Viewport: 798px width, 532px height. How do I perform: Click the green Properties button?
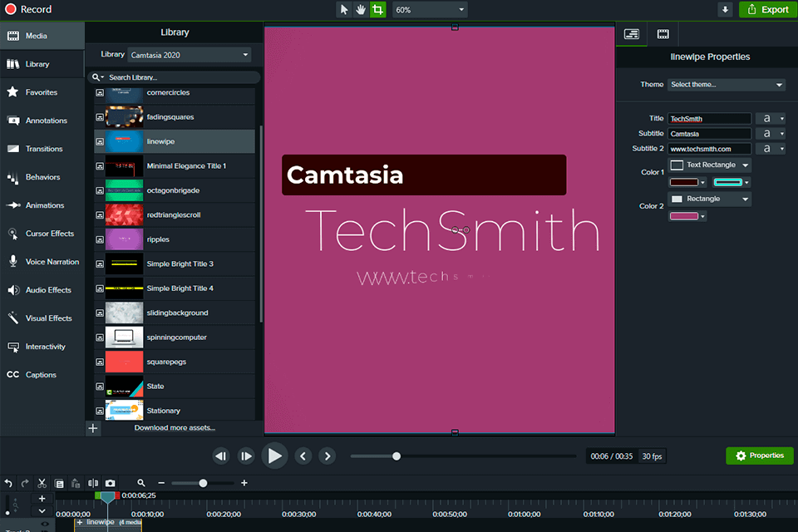click(759, 456)
